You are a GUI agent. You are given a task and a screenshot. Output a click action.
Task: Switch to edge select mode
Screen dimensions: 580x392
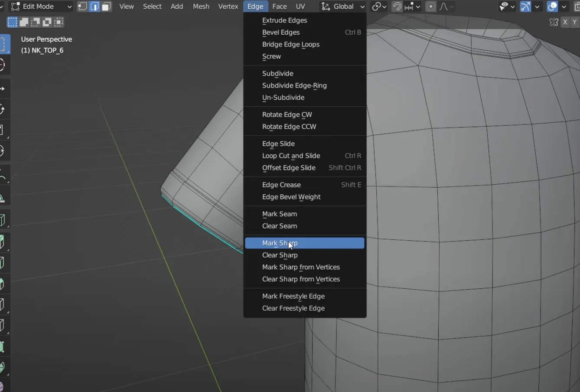94,7
